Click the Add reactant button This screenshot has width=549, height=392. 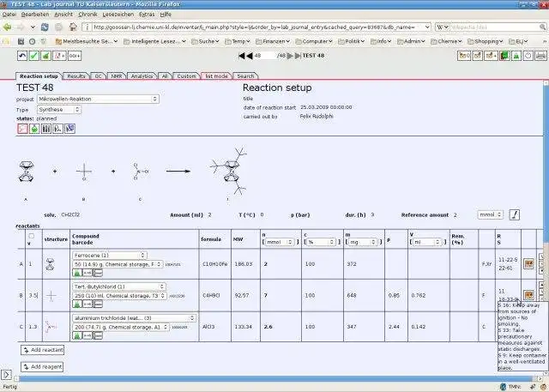pyautogui.click(x=42, y=350)
